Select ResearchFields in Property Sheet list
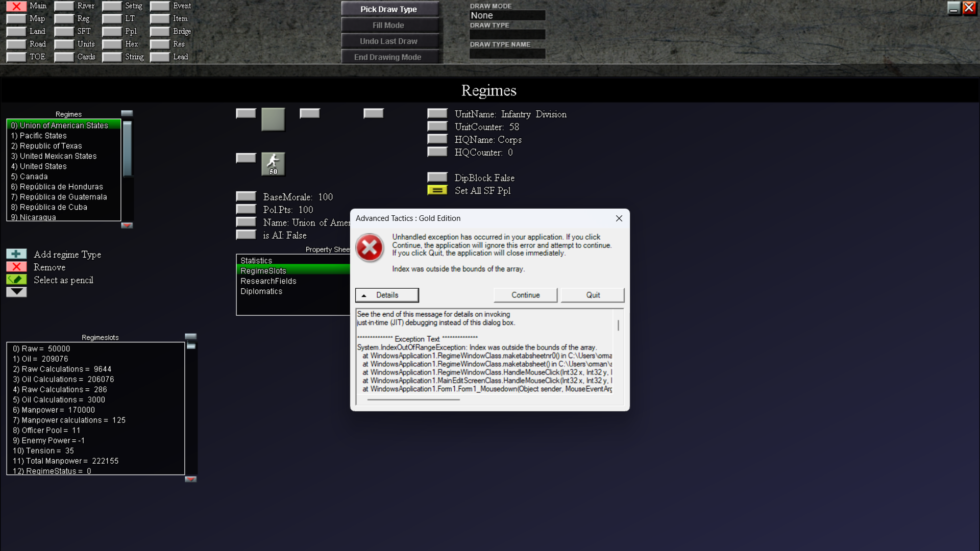 [268, 281]
